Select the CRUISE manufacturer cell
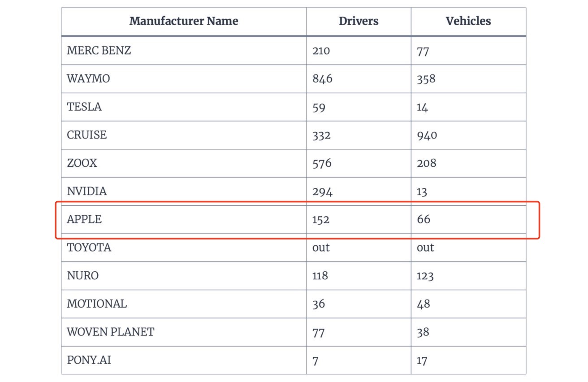 [x=87, y=135]
